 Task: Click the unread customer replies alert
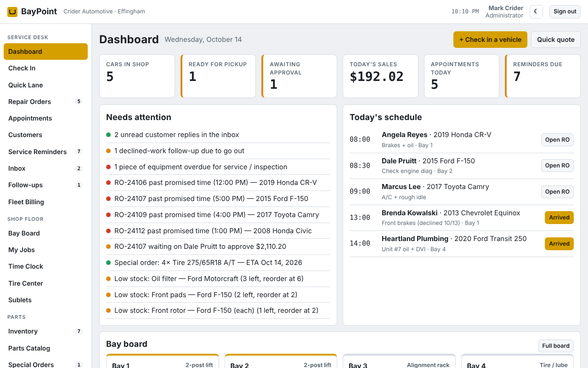click(218, 135)
